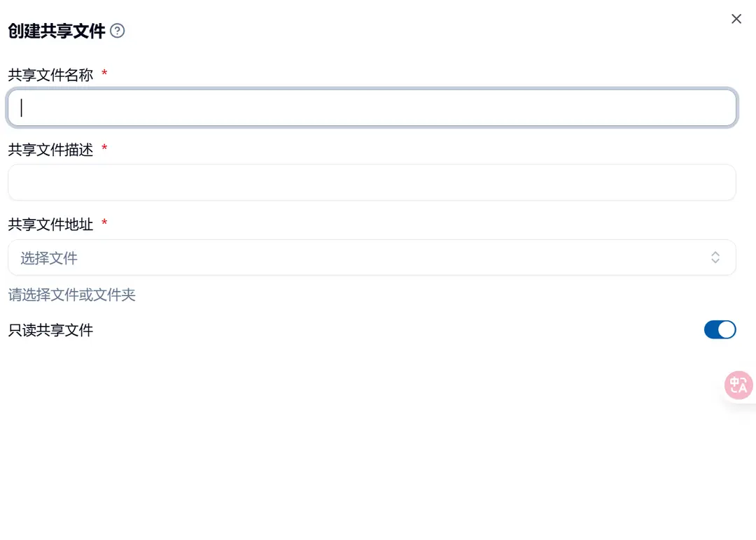Viewport: 756px width, 540px height.
Task: Focus the 共享文件名称 input box
Action: (x=372, y=108)
